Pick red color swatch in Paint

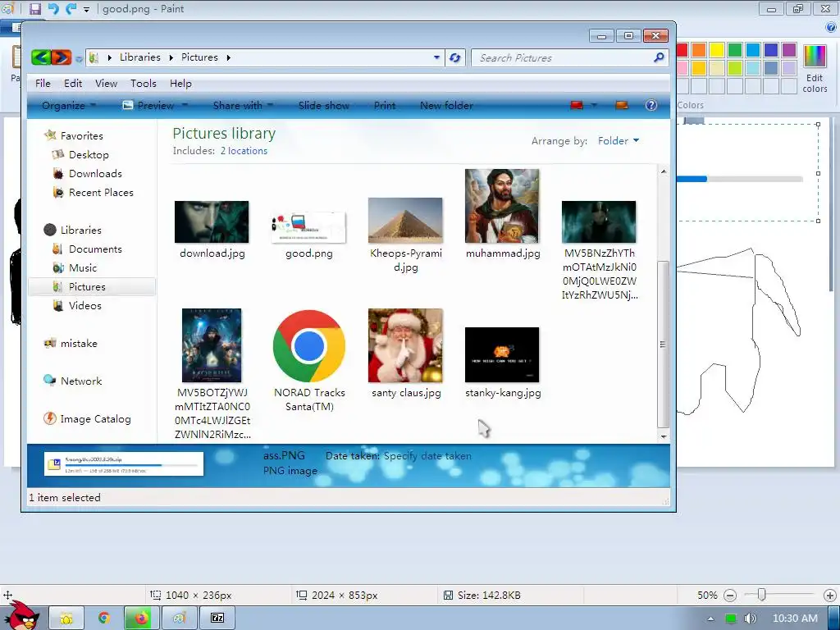[x=682, y=50]
